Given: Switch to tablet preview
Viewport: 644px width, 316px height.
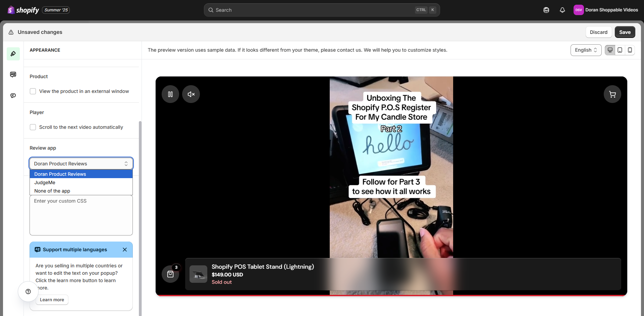Looking at the screenshot, I should click(x=620, y=50).
